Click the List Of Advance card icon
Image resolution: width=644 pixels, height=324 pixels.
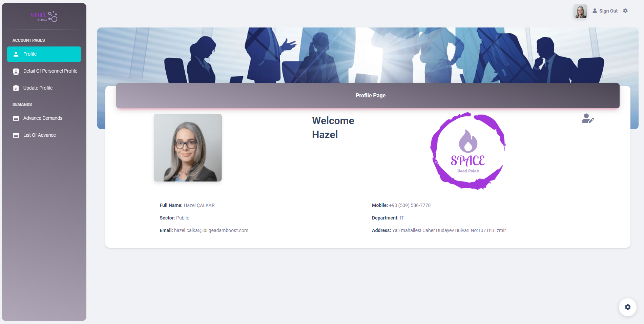(x=16, y=135)
